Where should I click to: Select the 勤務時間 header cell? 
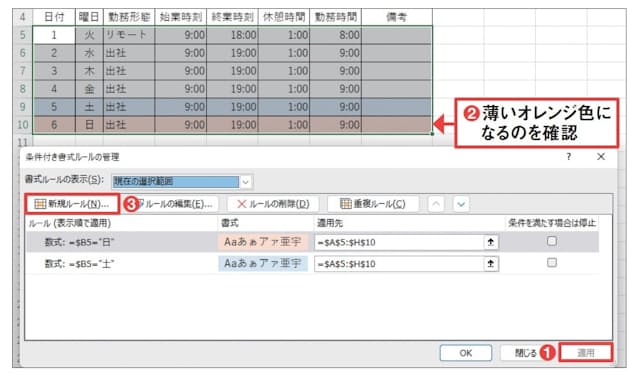pyautogui.click(x=336, y=17)
